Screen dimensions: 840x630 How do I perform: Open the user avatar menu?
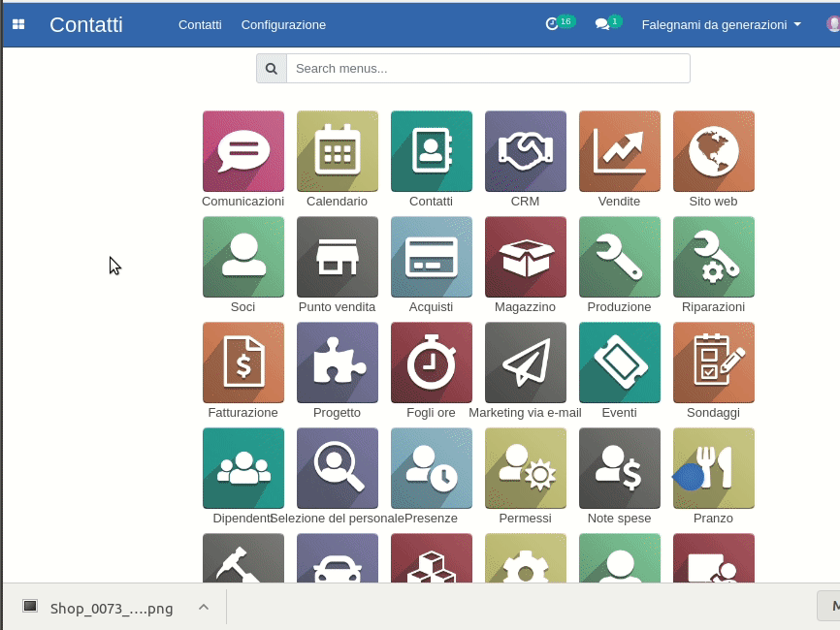(833, 24)
